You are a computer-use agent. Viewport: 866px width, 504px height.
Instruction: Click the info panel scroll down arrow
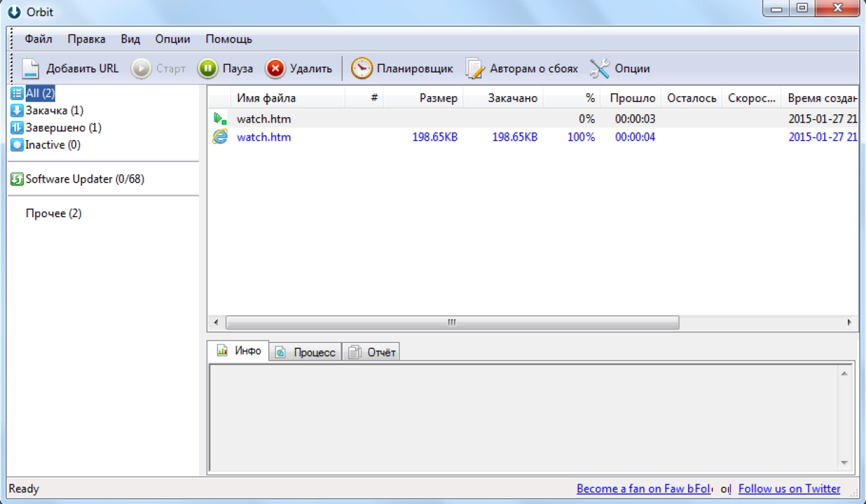click(844, 463)
